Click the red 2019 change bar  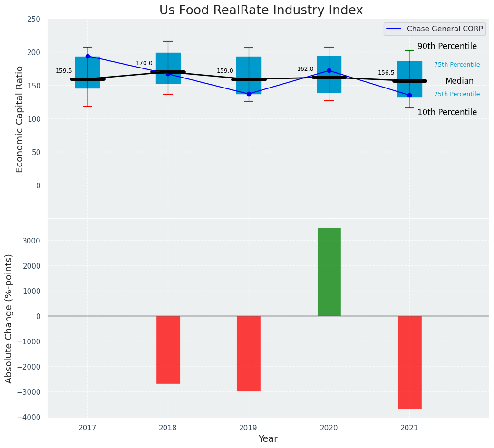point(249,353)
